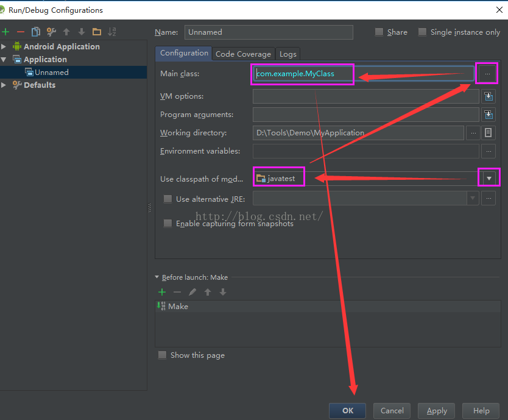Enable the Share checkbox

(379, 32)
